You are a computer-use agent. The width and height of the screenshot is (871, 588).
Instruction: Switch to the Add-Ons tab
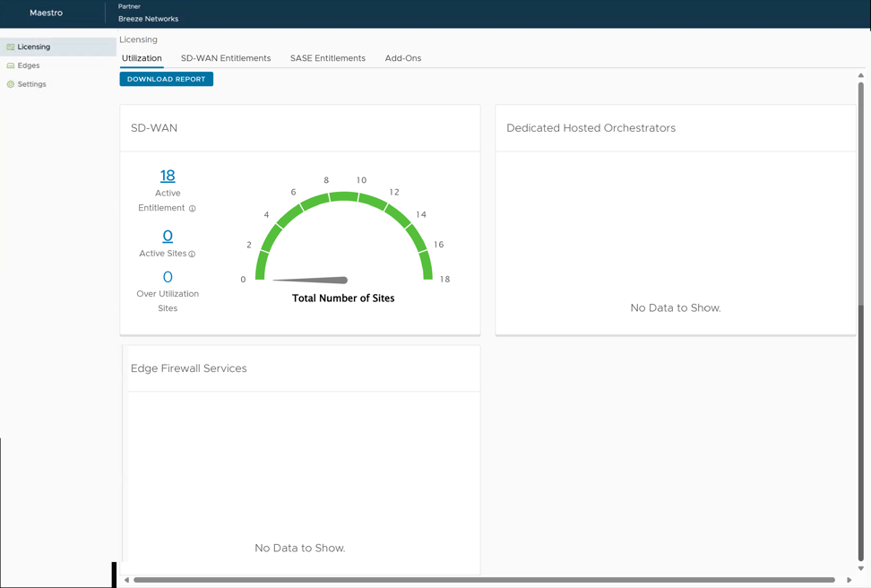tap(402, 57)
